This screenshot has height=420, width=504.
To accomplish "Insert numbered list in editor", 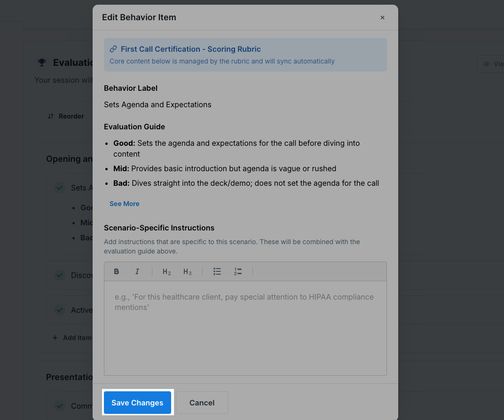I will pos(237,271).
